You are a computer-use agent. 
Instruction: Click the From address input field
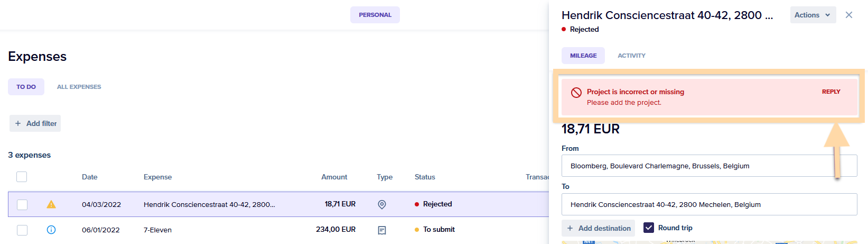[697, 166]
